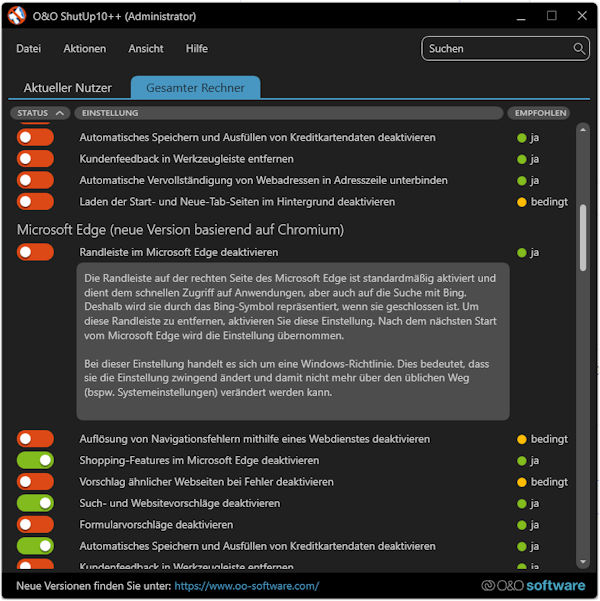Image resolution: width=600 pixels, height=601 pixels.
Task: Disable Shopping-Features im Microsoft Edge switch
Action: point(35,461)
